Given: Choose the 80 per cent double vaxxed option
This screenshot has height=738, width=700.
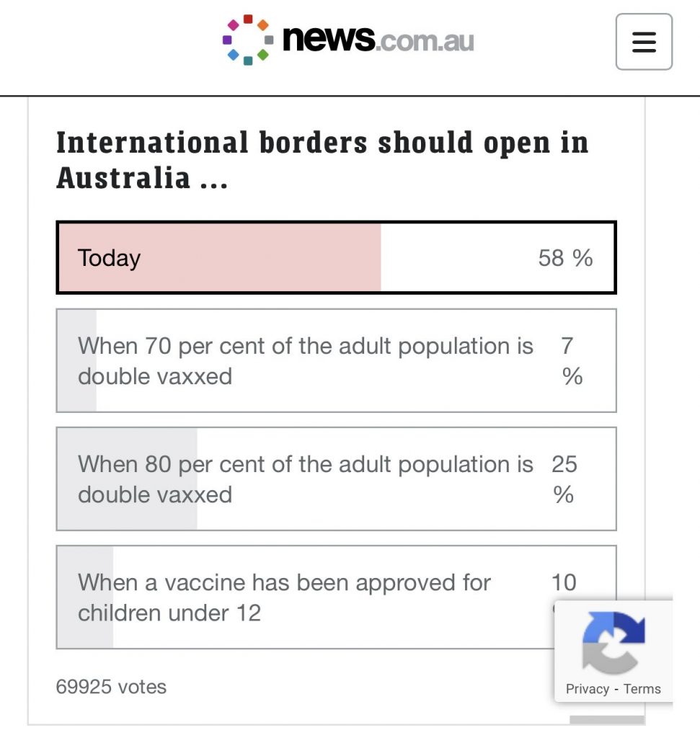Looking at the screenshot, I should (336, 479).
